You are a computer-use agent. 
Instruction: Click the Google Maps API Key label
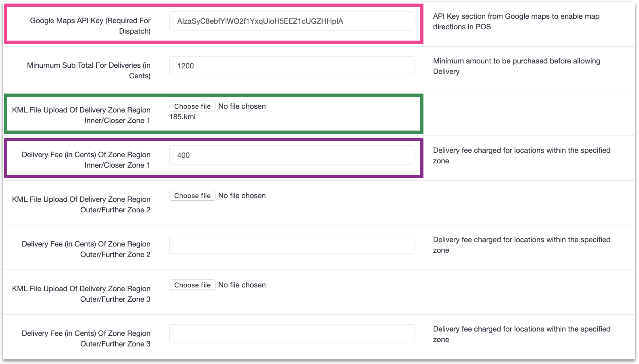point(90,26)
